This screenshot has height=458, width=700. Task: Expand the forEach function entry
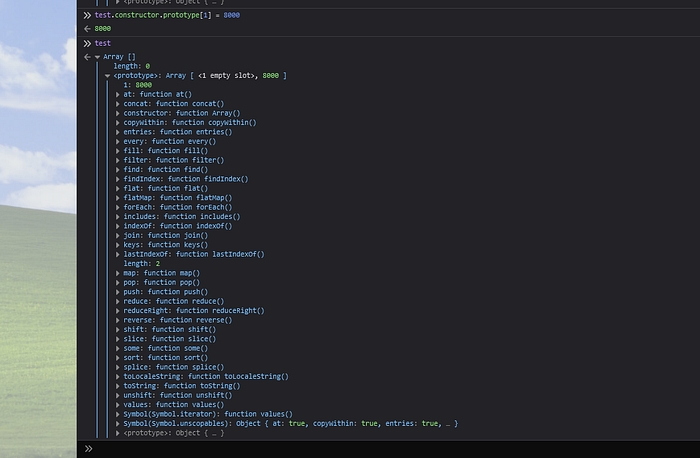[118, 207]
